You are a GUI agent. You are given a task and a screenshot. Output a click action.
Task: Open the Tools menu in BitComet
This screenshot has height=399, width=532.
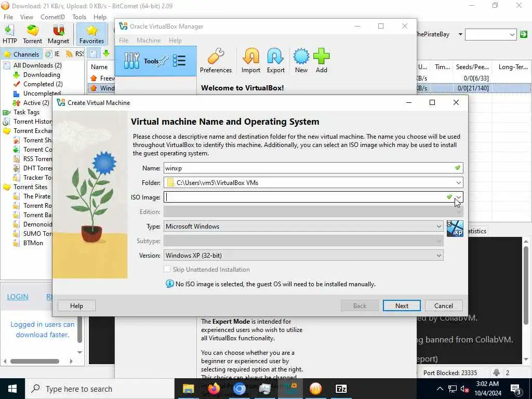(x=79, y=17)
